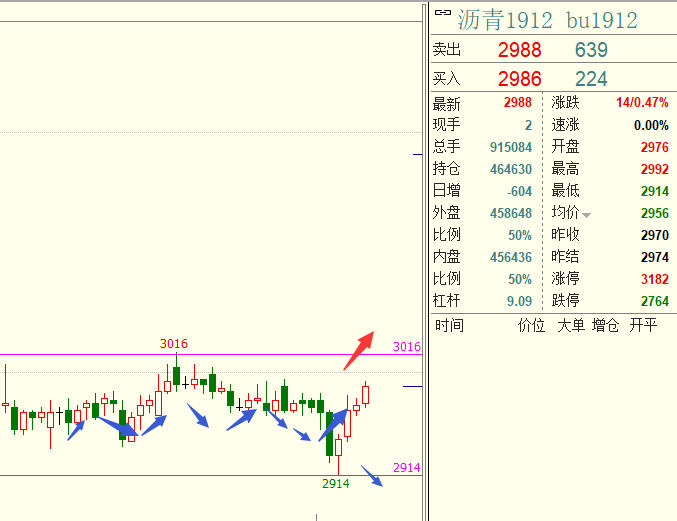Click the 现手 value 2
The image size is (677, 521).
[x=528, y=125]
